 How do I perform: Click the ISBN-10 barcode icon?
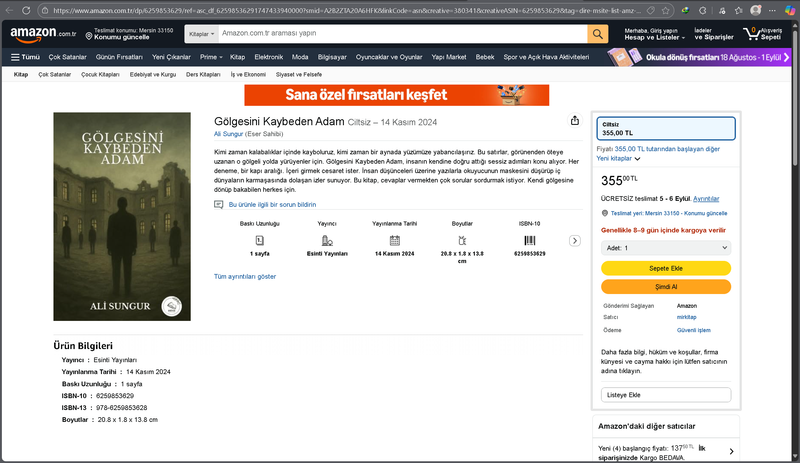(530, 240)
